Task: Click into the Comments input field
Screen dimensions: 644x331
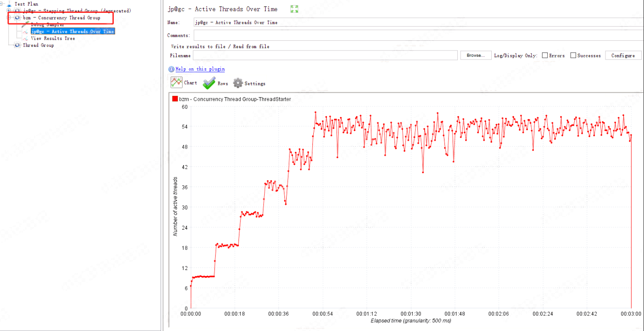Action: pyautogui.click(x=418, y=35)
